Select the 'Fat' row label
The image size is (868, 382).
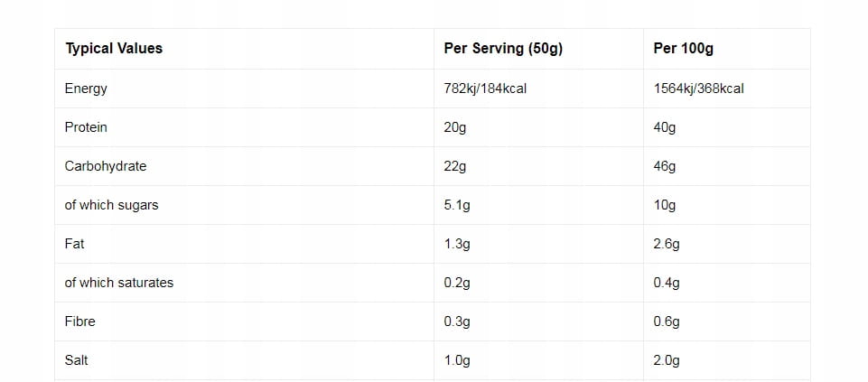(75, 244)
